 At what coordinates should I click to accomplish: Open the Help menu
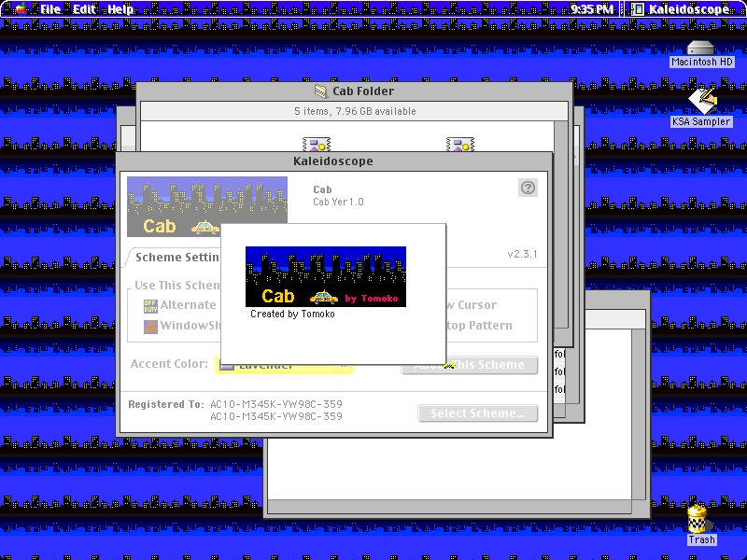coord(120,9)
